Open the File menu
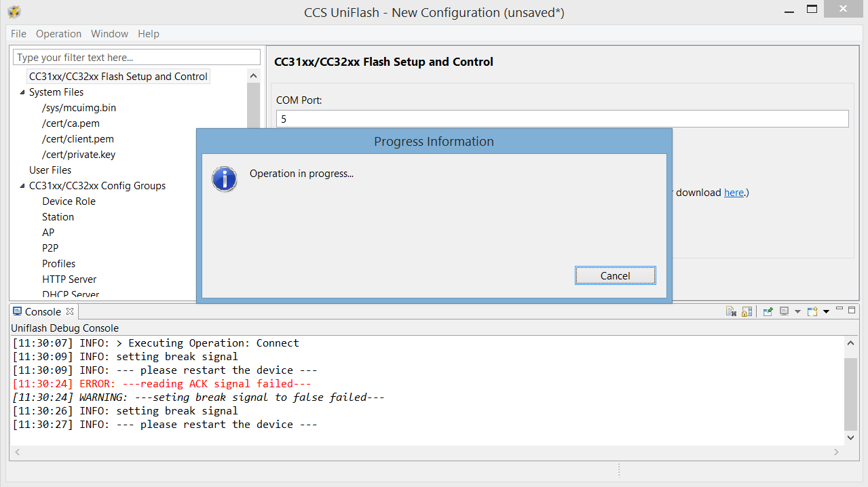The height and width of the screenshot is (487, 868). point(19,33)
